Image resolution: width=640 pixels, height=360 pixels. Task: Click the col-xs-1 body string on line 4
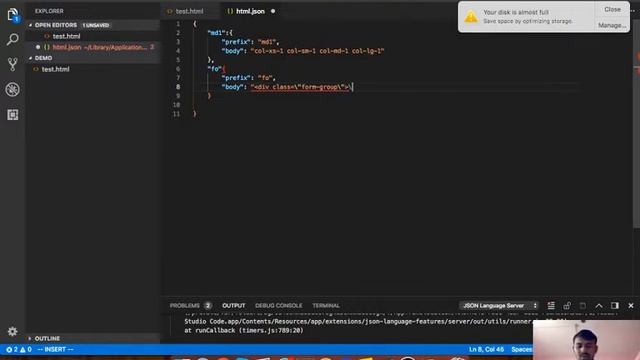coord(318,51)
